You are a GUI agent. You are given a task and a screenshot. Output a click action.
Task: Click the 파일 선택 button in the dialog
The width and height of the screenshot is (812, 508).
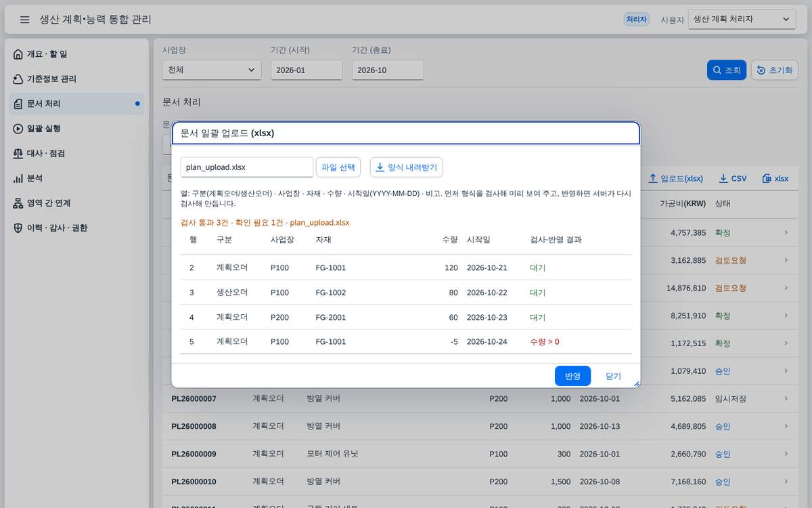point(338,167)
